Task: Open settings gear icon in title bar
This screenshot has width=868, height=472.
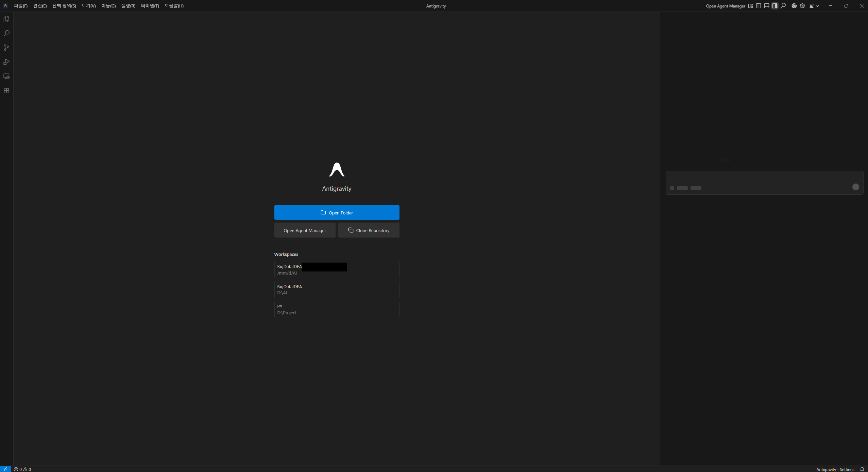Action: point(802,6)
